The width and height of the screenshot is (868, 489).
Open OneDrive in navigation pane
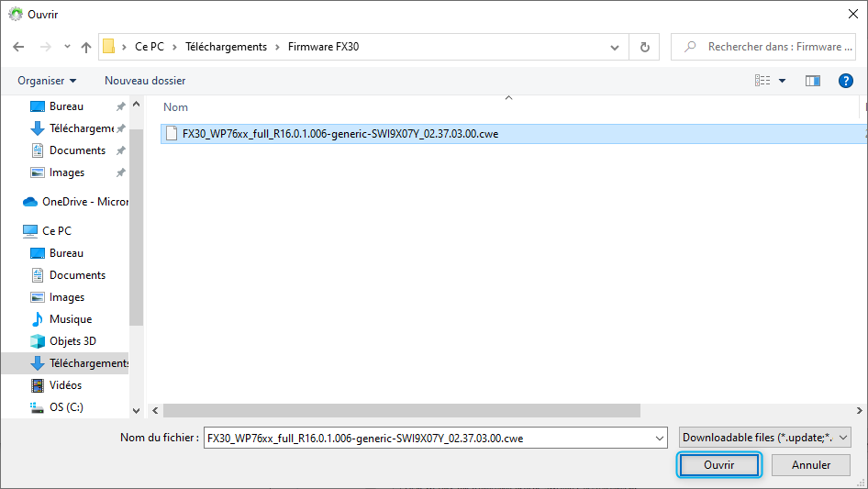[84, 202]
